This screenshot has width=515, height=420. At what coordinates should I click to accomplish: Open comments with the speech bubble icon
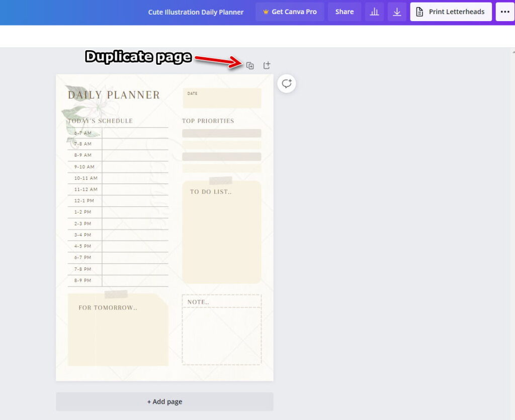286,83
